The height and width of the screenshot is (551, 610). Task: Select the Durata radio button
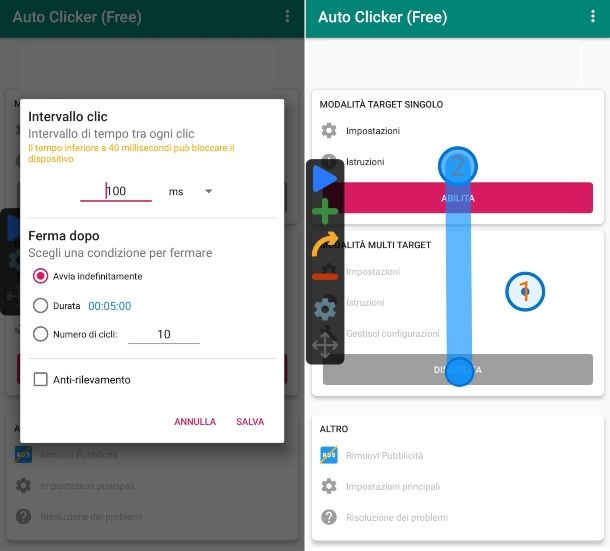tap(40, 305)
